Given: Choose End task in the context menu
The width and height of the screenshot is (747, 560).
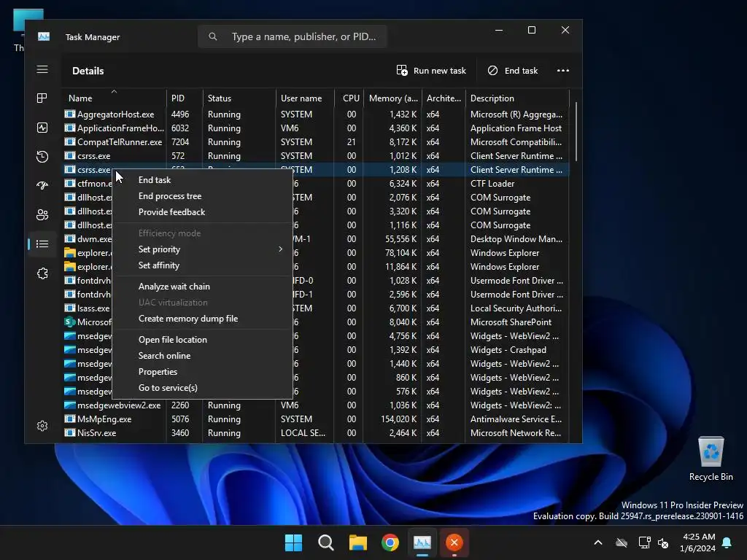Looking at the screenshot, I should click(203, 180).
